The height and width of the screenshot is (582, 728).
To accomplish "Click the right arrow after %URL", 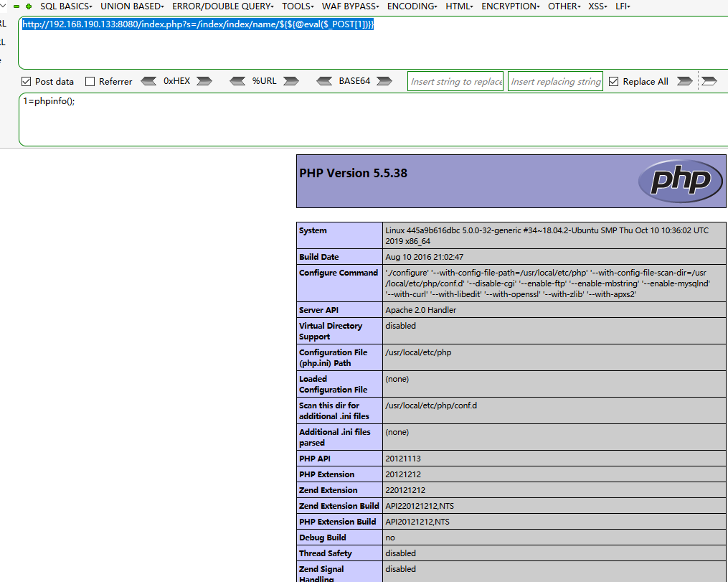I will coord(291,81).
